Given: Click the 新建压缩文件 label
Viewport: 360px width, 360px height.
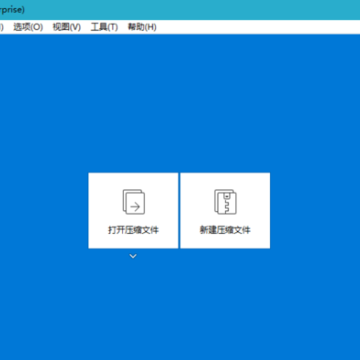Looking at the screenshot, I should tap(225, 230).
